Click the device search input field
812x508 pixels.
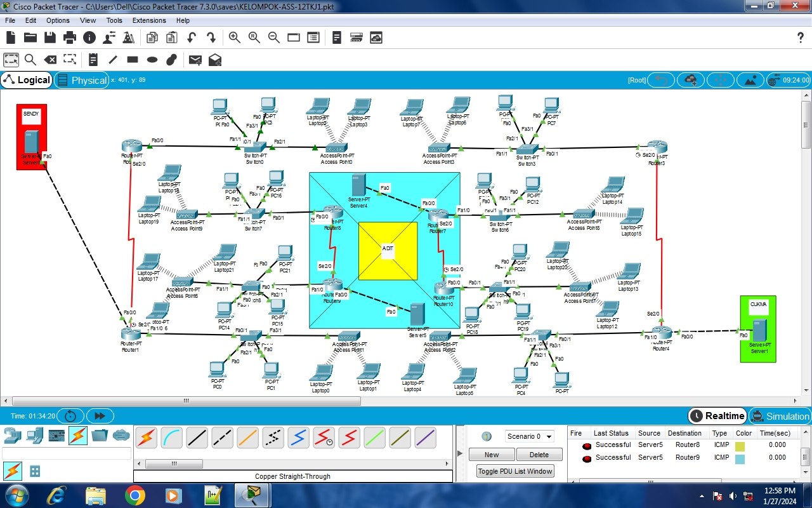tap(67, 453)
